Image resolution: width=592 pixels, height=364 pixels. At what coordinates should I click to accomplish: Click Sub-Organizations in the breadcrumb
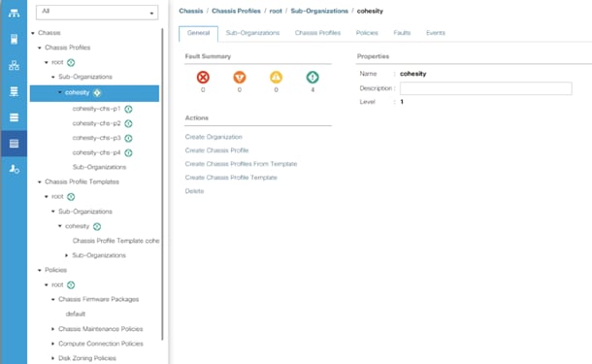(x=319, y=11)
